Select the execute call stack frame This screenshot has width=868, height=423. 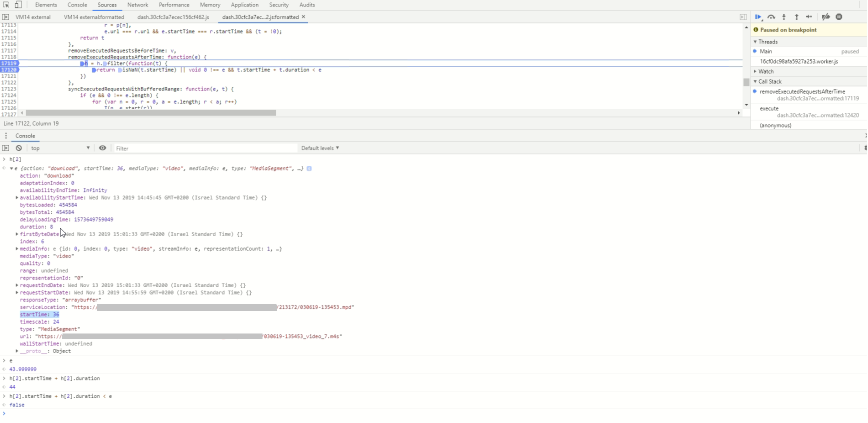click(x=809, y=112)
